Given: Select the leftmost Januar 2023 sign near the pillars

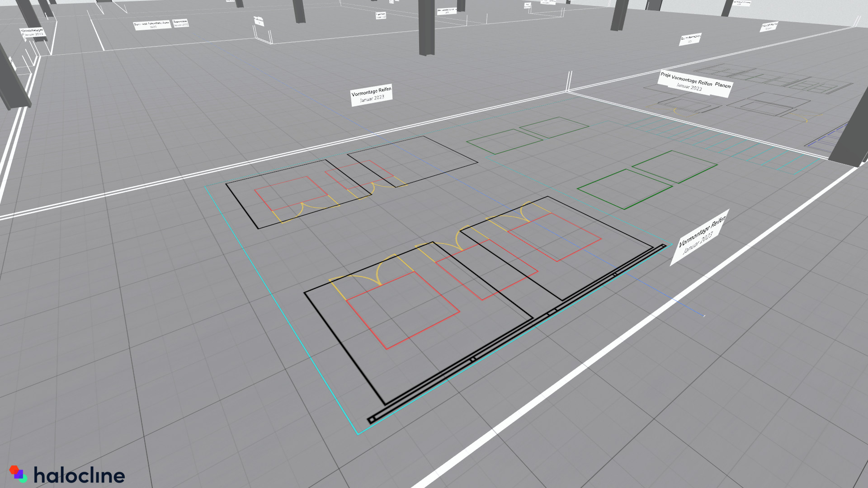Looking at the screenshot, I should pyautogui.click(x=33, y=33).
